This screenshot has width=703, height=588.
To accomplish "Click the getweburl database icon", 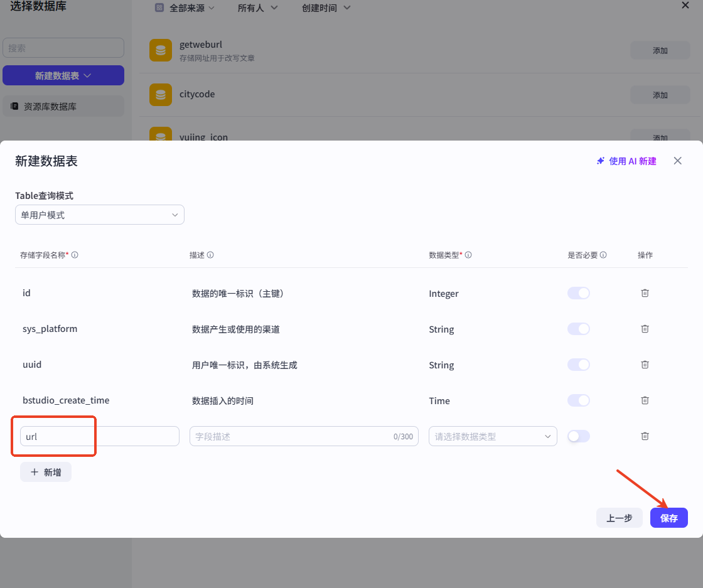I will click(161, 50).
